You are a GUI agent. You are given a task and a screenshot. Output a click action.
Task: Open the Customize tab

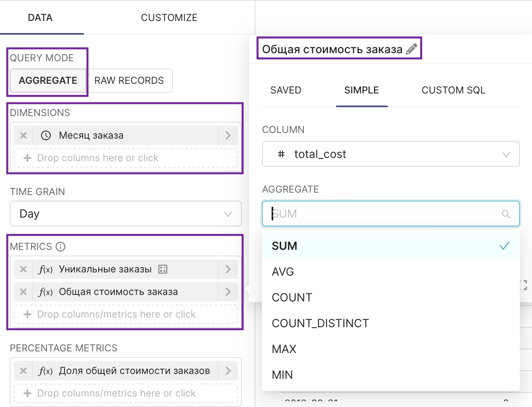pyautogui.click(x=169, y=18)
